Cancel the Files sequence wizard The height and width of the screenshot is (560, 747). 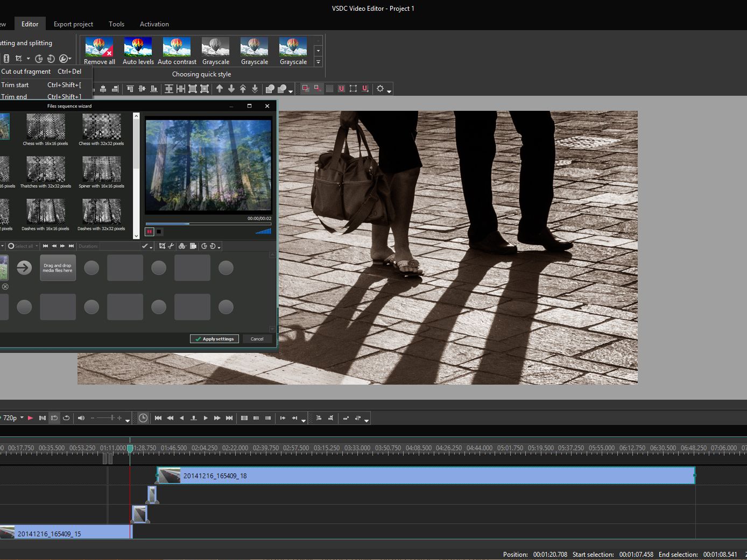coord(257,339)
